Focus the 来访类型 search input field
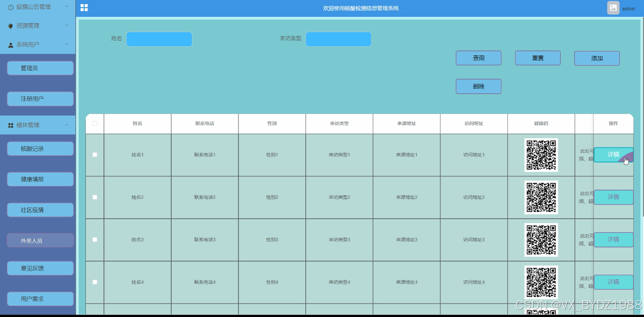The width and height of the screenshot is (644, 317). click(x=338, y=39)
